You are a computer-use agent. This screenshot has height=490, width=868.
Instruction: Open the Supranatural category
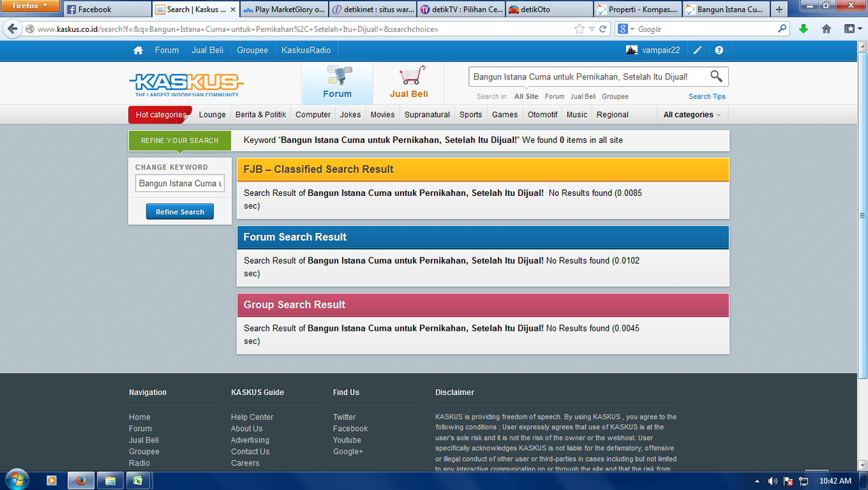[x=427, y=115]
